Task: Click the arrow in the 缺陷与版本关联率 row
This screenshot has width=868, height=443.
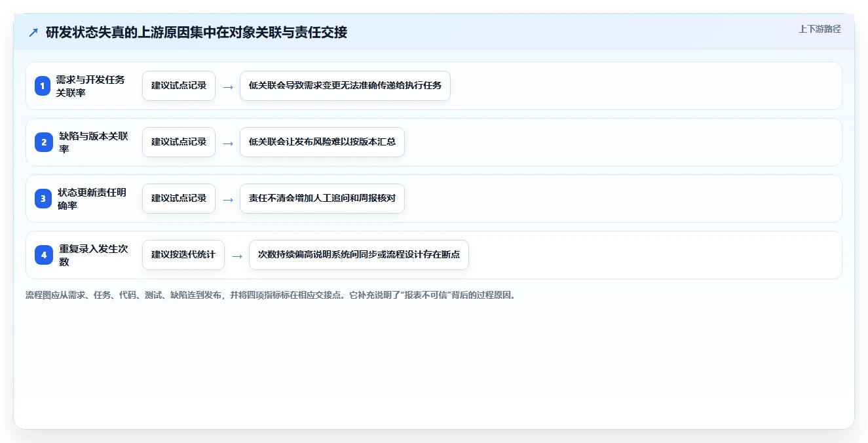Action: [x=228, y=143]
